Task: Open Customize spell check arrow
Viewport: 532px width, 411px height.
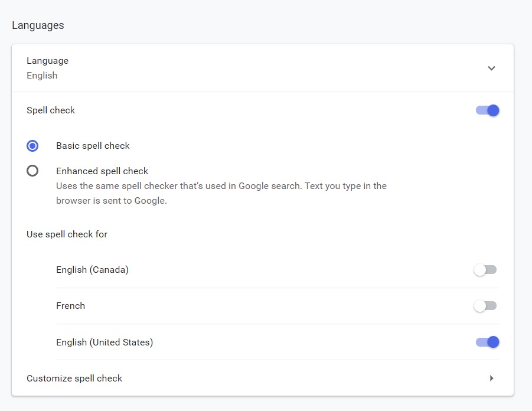Action: tap(492, 378)
